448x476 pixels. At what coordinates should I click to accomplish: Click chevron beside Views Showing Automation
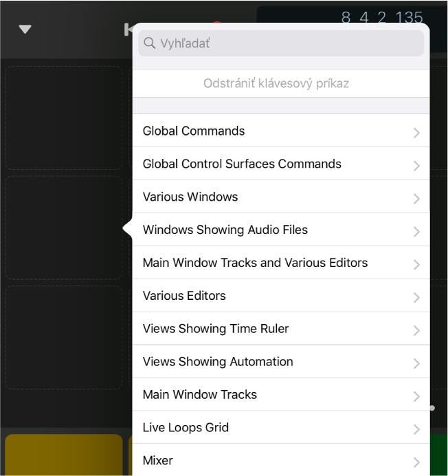click(x=416, y=363)
